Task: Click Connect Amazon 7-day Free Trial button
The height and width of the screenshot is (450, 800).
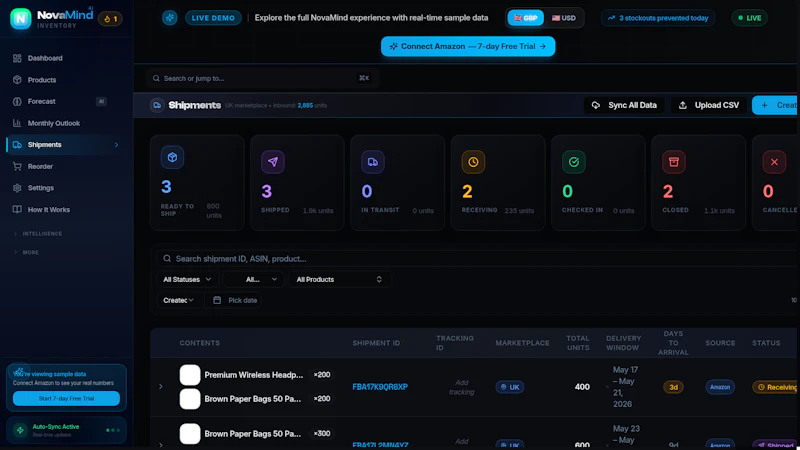Action: point(468,46)
